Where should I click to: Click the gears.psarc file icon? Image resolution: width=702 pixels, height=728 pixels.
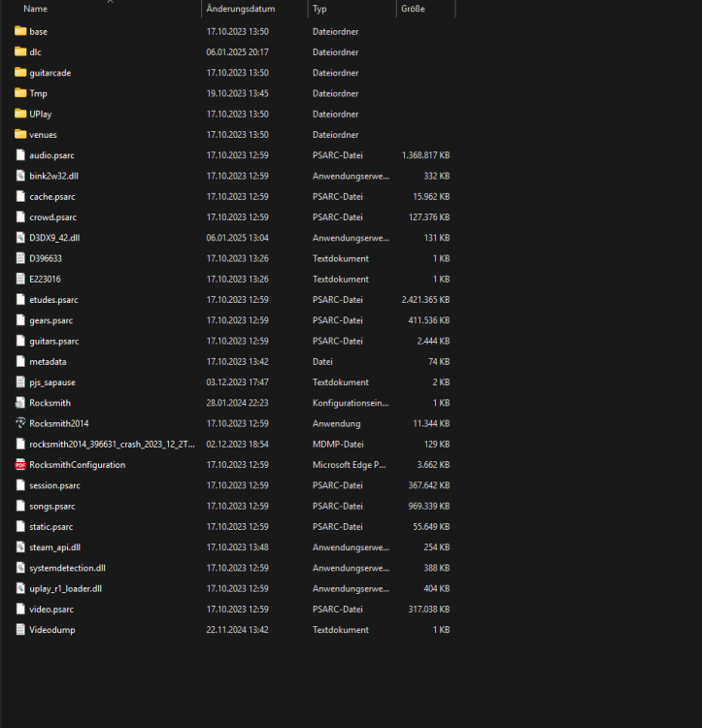tap(20, 320)
